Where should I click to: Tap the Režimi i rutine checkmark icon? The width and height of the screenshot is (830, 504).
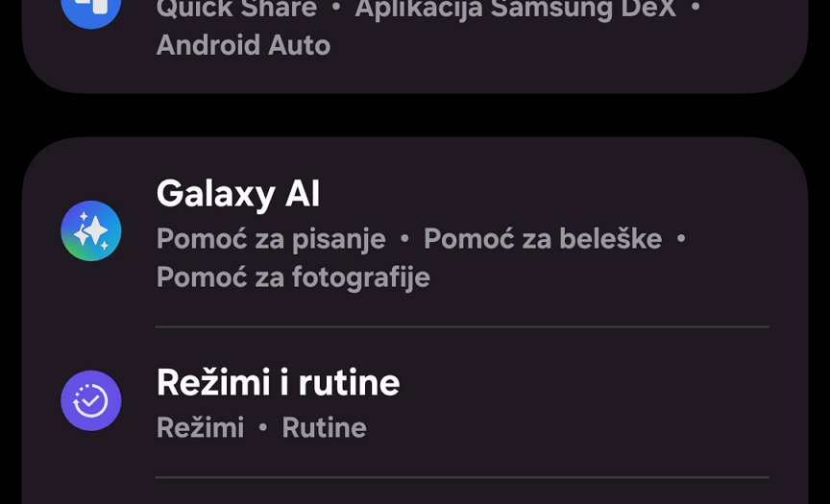[x=91, y=400]
